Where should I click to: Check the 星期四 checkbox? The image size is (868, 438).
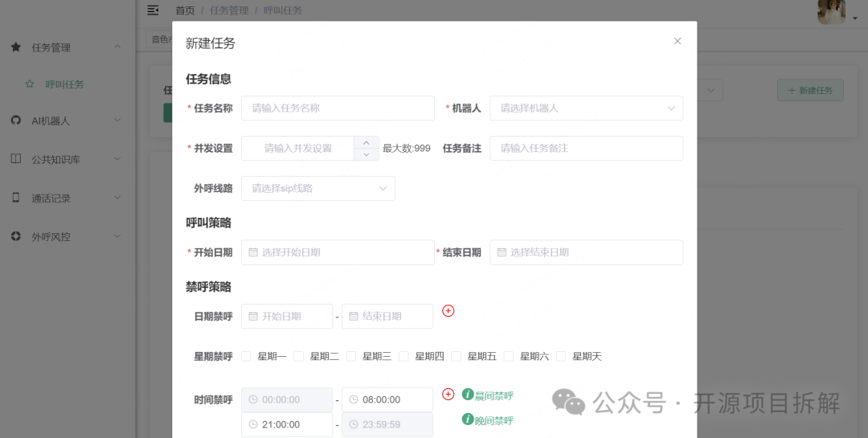(x=403, y=356)
